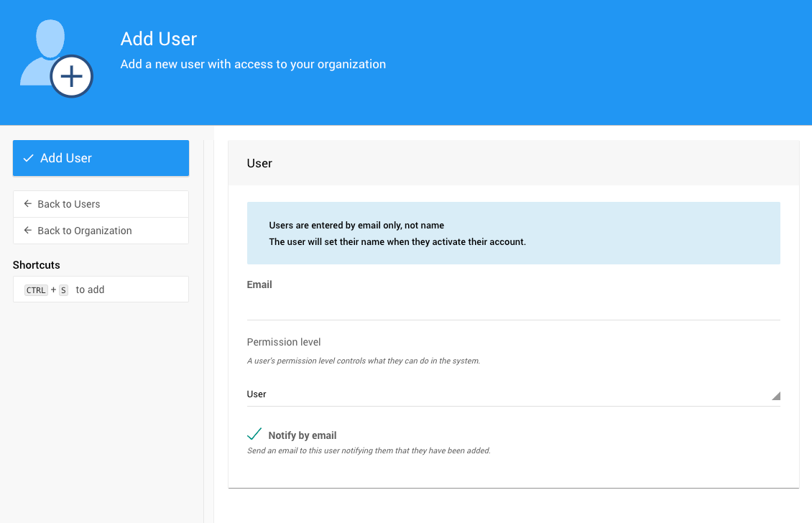The height and width of the screenshot is (523, 812).
Task: Click the "Notify by email" label text
Action: pyautogui.click(x=302, y=435)
